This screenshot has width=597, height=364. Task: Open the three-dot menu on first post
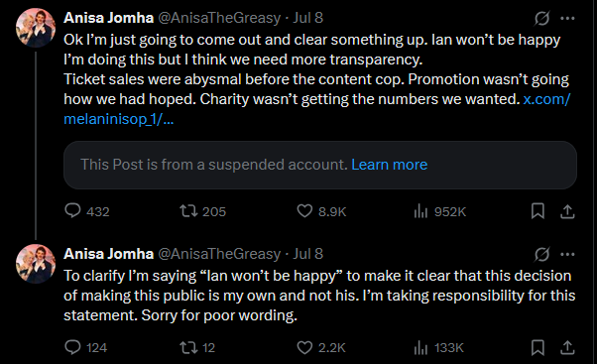pyautogui.click(x=567, y=18)
